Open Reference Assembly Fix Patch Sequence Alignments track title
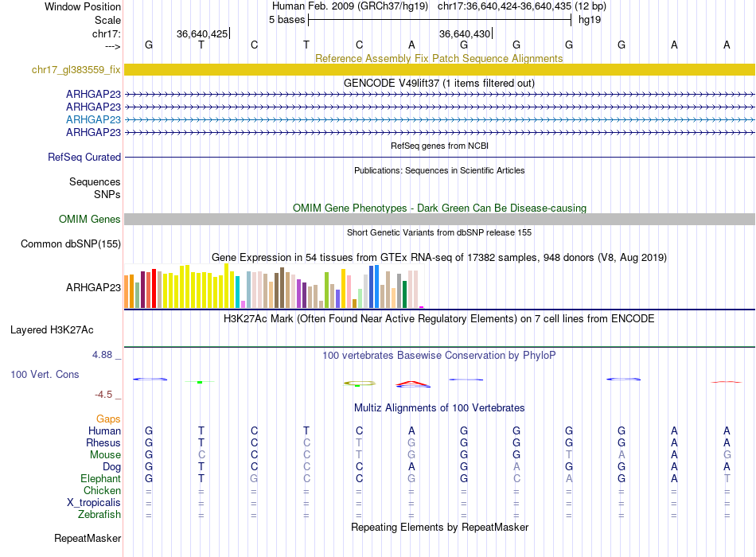This screenshot has width=756, height=557. pos(438,58)
